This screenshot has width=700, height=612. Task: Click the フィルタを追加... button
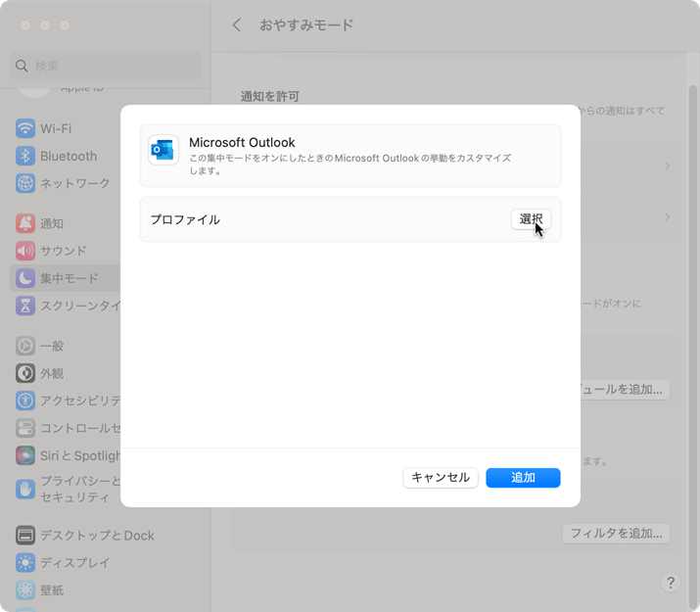616,534
